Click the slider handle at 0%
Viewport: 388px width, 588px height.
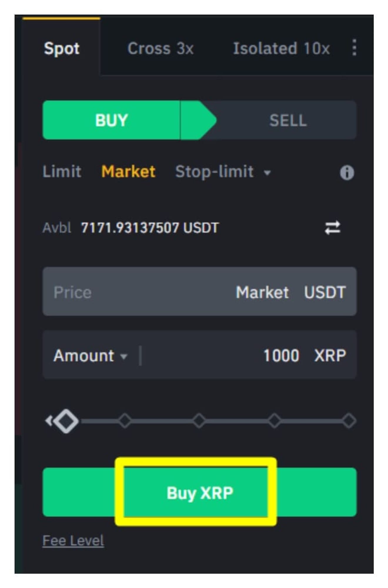click(x=66, y=421)
